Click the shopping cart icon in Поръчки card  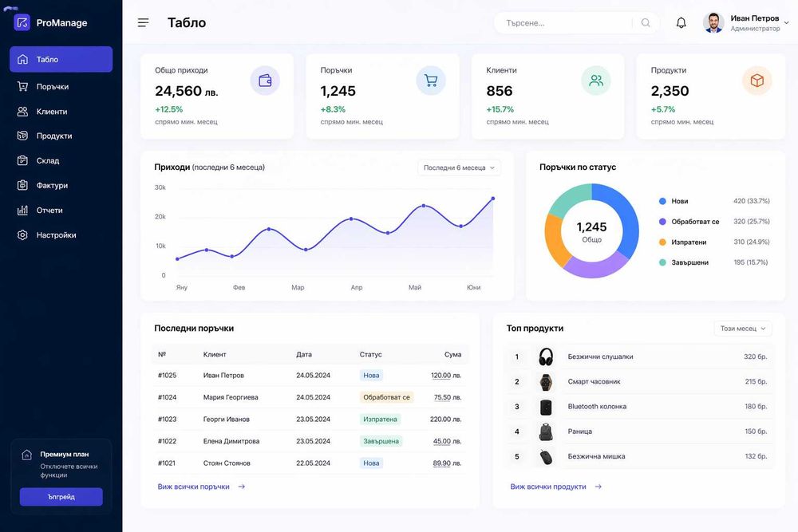pyautogui.click(x=431, y=81)
